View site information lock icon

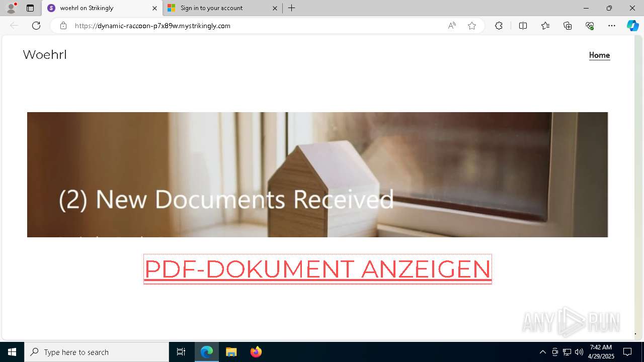click(x=63, y=26)
